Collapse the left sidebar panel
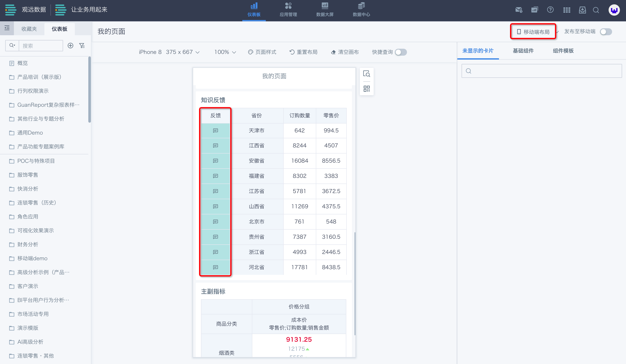 tap(7, 28)
